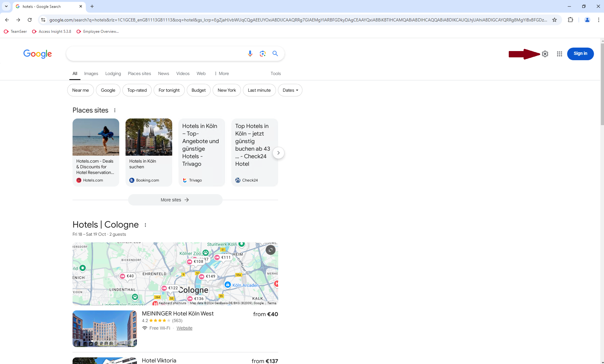
Task: Apply the Budget filter chip
Action: coord(198,90)
